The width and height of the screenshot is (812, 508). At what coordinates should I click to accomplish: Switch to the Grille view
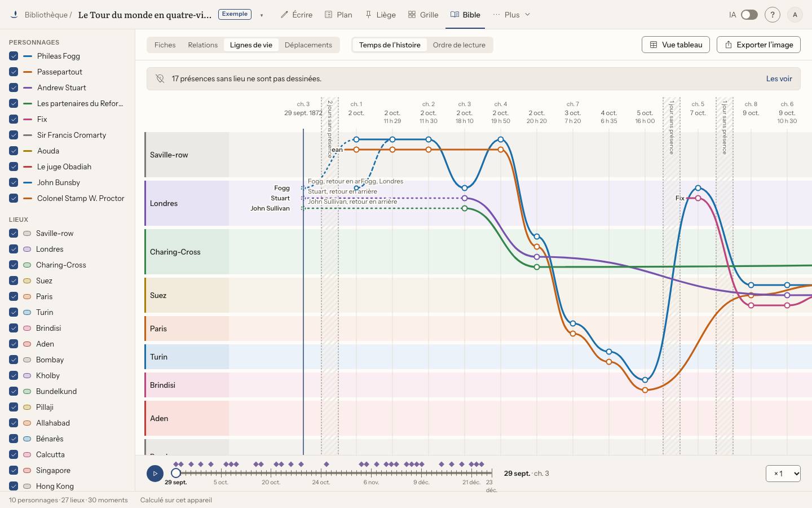tap(423, 15)
